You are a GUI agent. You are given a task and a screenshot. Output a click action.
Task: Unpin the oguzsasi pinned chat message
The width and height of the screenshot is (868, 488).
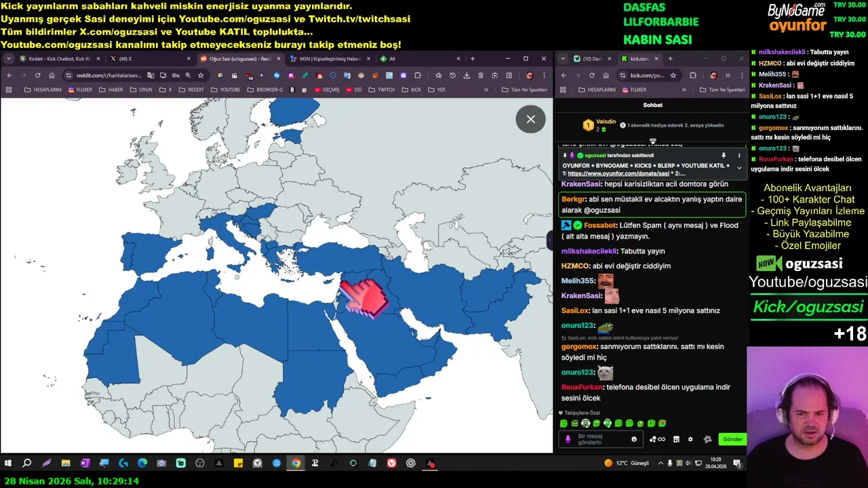click(724, 155)
